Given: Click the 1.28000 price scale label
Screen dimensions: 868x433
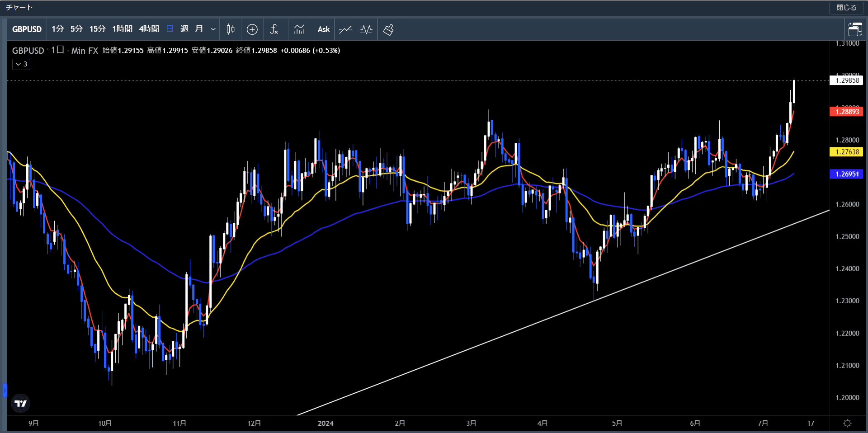Looking at the screenshot, I should [x=847, y=140].
